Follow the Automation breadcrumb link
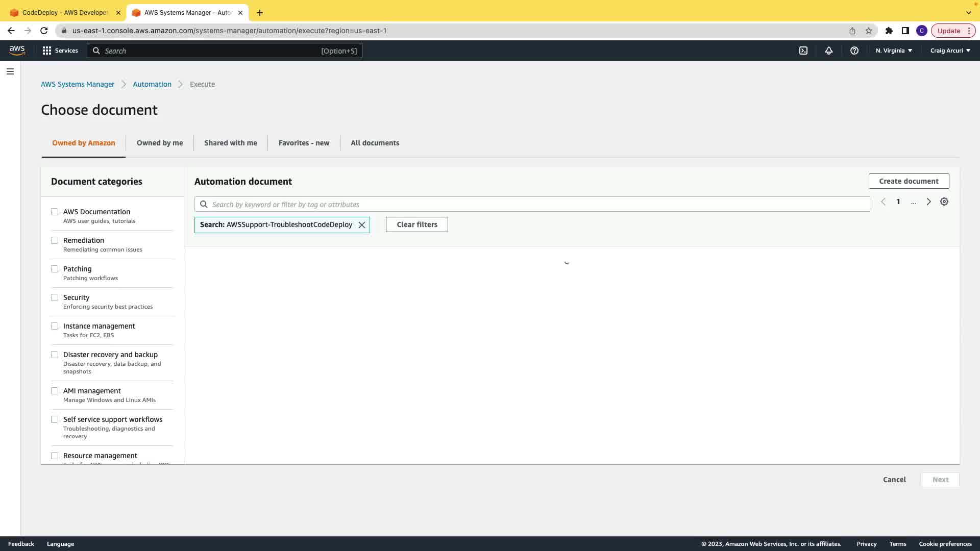980x551 pixels. tap(152, 84)
